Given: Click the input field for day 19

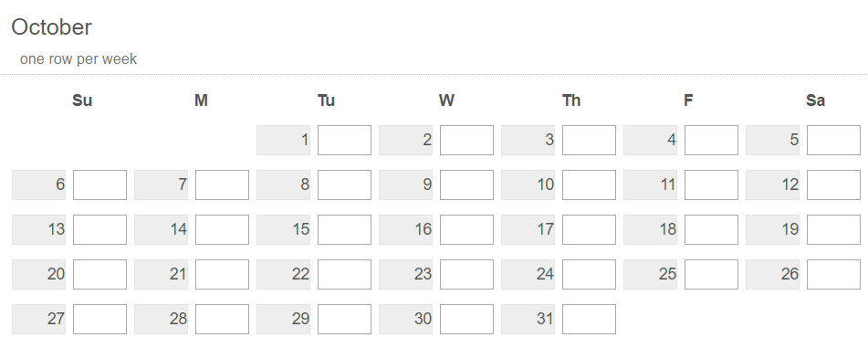Looking at the screenshot, I should tap(833, 230).
